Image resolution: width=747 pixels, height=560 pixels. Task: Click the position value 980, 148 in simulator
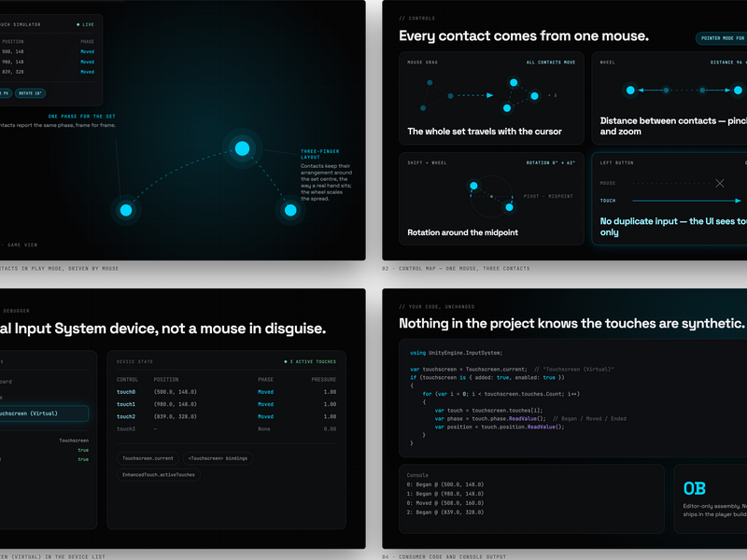[x=13, y=62]
